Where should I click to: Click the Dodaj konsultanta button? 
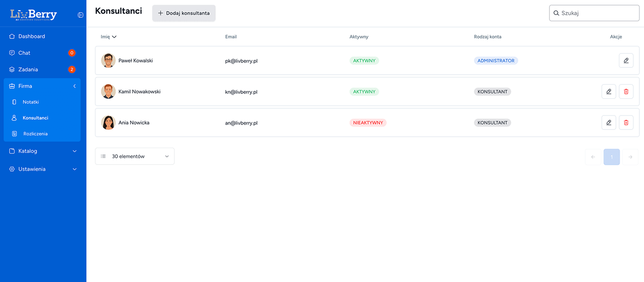tap(184, 13)
